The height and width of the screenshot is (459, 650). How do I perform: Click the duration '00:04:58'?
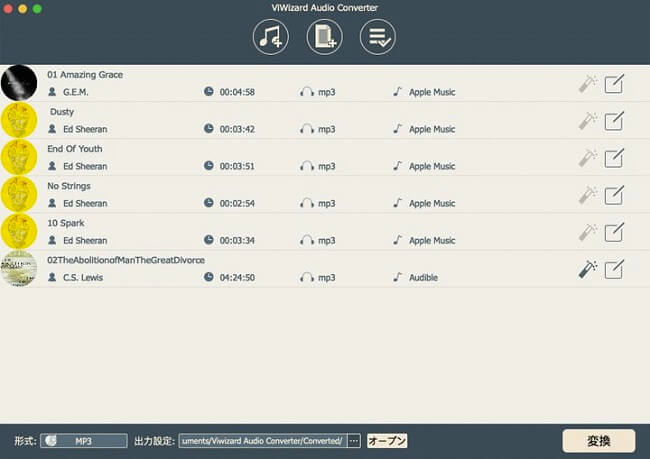(237, 92)
